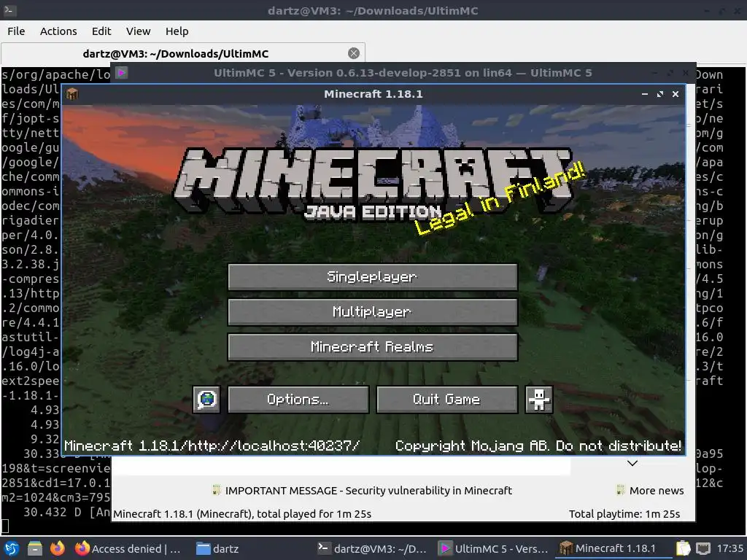This screenshot has height=560, width=747.
Task: Open the terminal Edit menu
Action: point(101,31)
